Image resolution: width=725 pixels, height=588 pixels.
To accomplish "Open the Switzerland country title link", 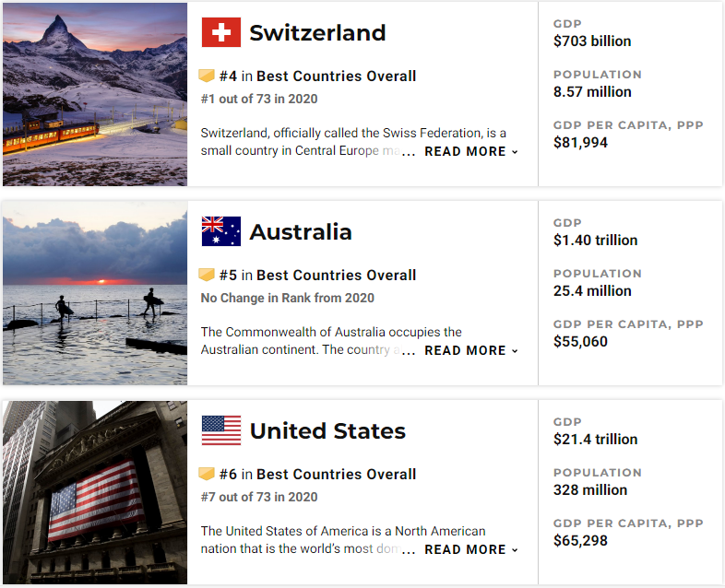I will (317, 33).
